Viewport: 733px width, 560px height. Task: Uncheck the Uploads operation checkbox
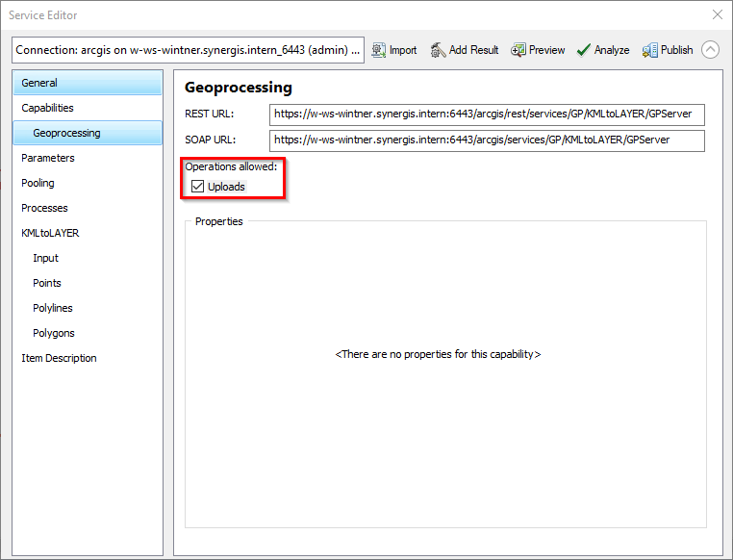[198, 187]
